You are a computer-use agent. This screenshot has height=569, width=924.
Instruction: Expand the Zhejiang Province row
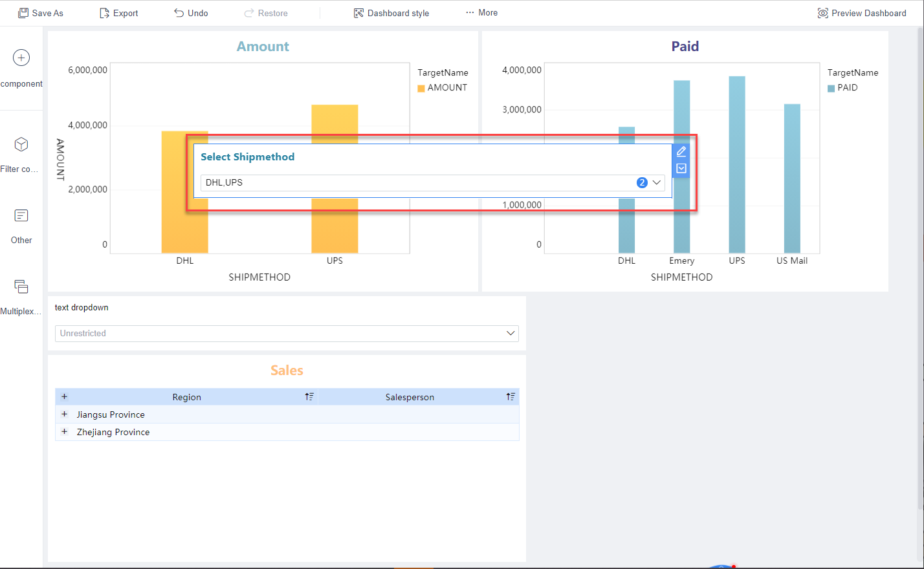[x=64, y=432]
